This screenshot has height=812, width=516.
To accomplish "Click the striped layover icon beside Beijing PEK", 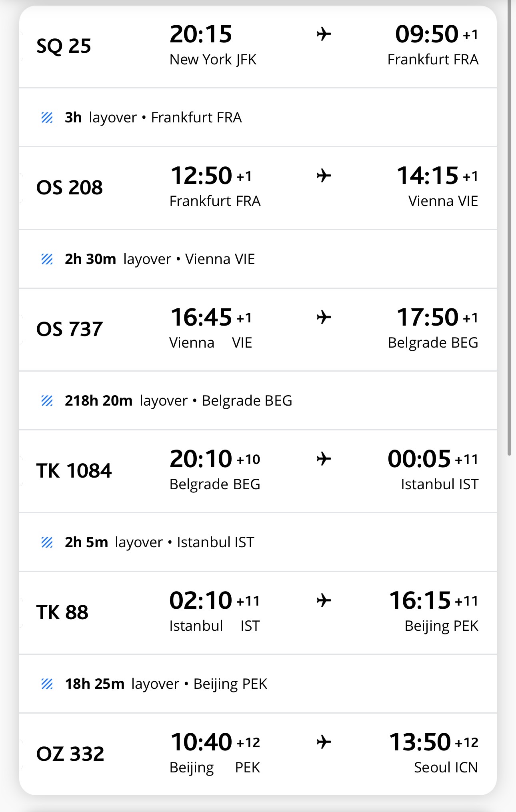I will click(47, 684).
